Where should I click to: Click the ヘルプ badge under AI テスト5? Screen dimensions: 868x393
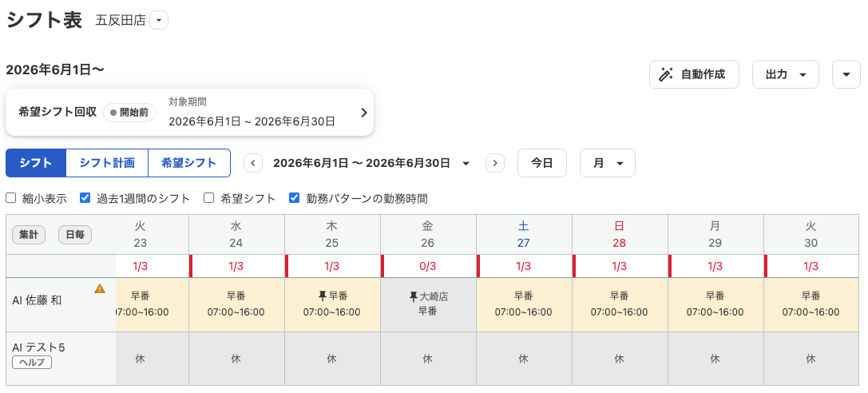tap(32, 363)
